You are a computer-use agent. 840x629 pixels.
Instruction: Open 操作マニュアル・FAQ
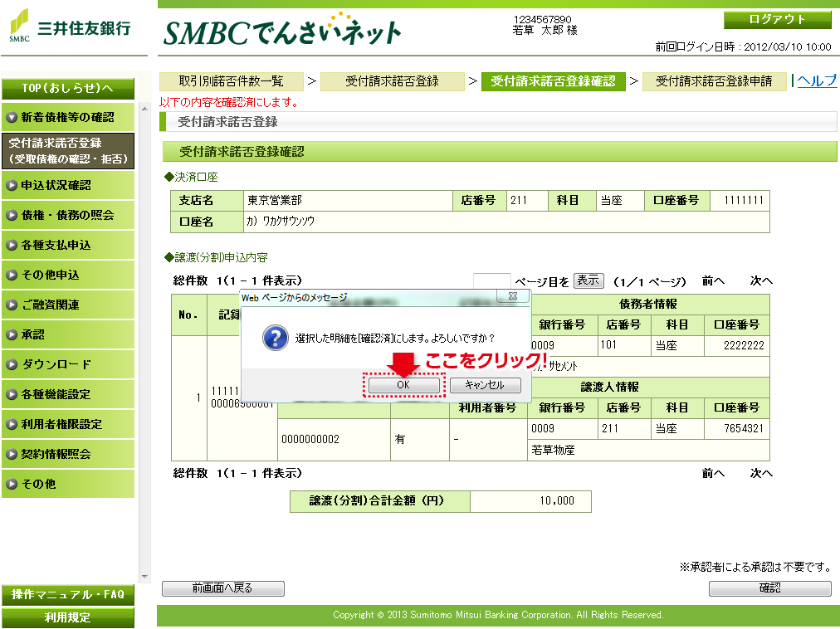pos(68,595)
